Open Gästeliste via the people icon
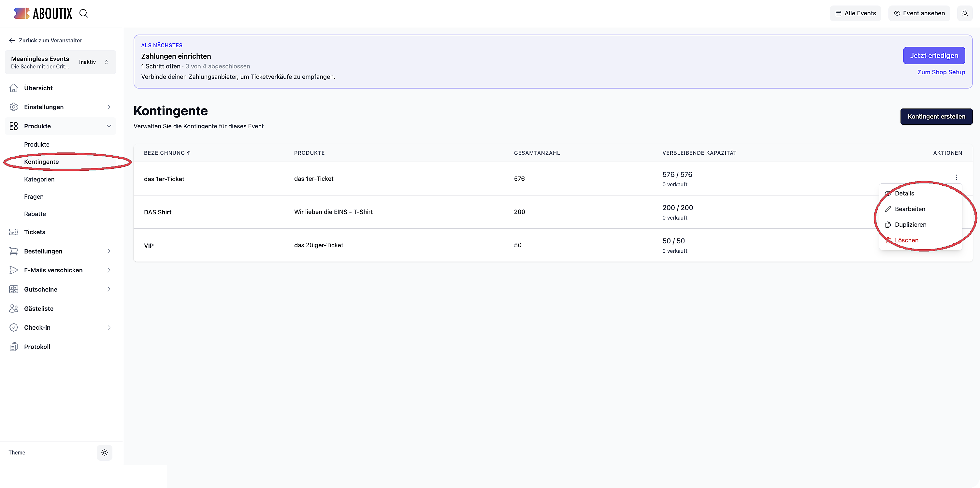Viewport: 980px width, 488px height. pyautogui.click(x=14, y=309)
